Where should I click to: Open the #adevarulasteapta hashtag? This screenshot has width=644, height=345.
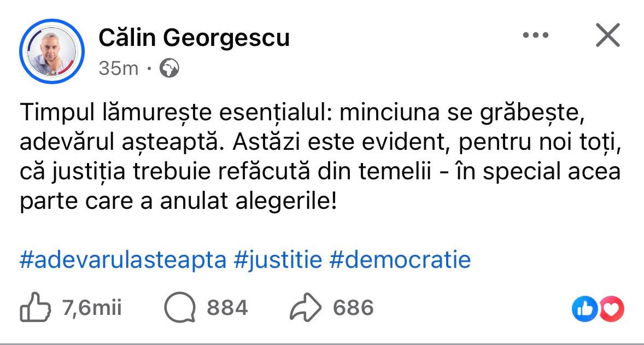[x=122, y=260]
